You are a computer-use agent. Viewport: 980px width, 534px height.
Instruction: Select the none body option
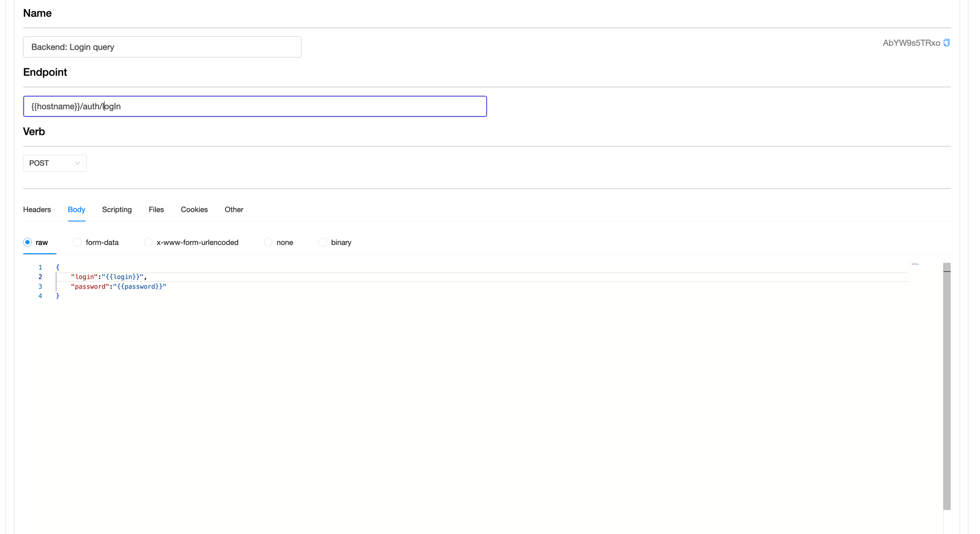pos(268,243)
